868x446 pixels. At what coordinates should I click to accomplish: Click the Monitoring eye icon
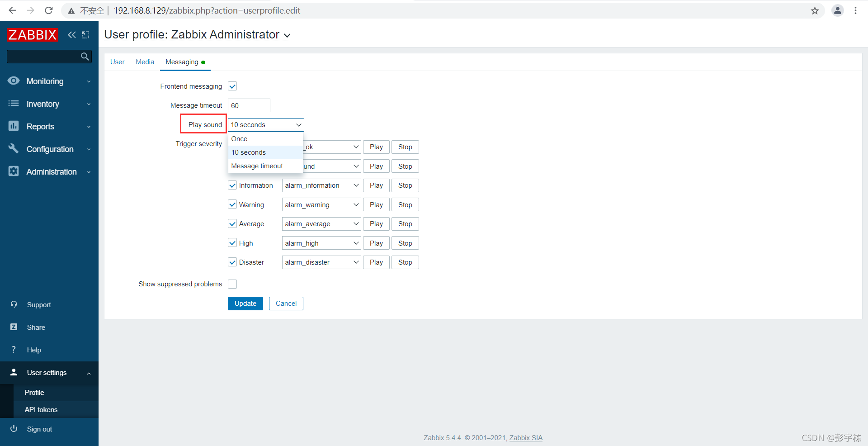click(14, 81)
